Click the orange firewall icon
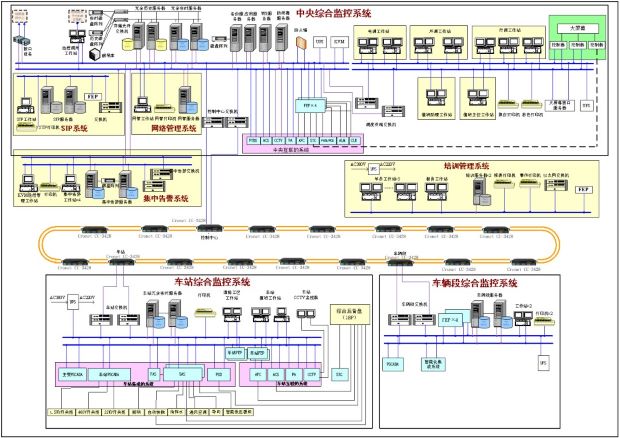Screen dimensions: 620x438 (x=301, y=43)
